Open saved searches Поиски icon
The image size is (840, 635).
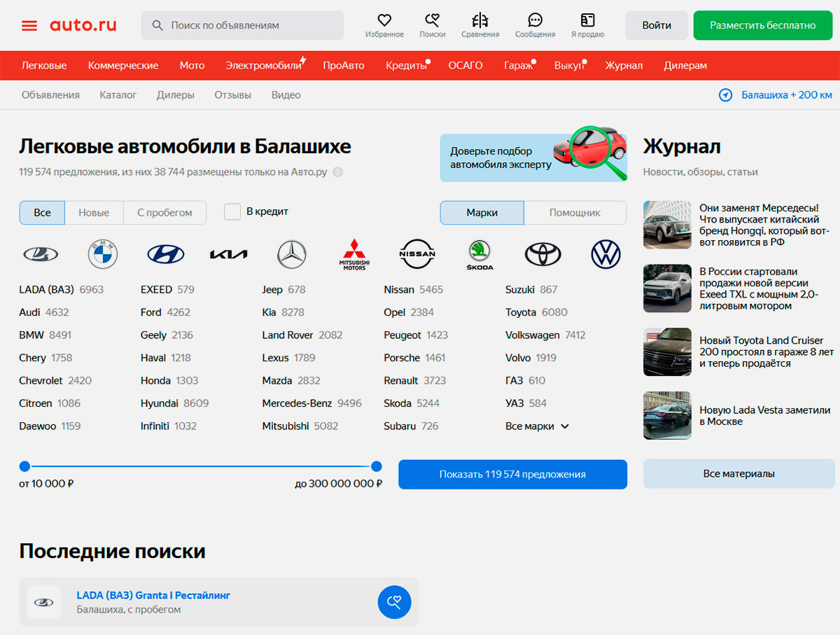pyautogui.click(x=433, y=20)
